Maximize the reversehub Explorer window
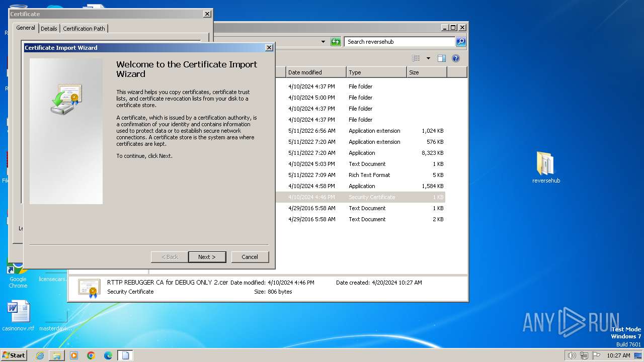This screenshot has width=644, height=362. click(453, 28)
